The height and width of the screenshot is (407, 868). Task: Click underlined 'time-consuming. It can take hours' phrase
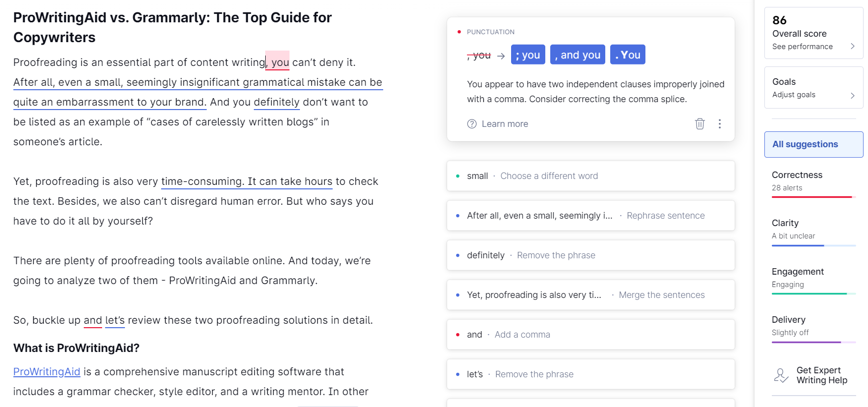tap(247, 181)
